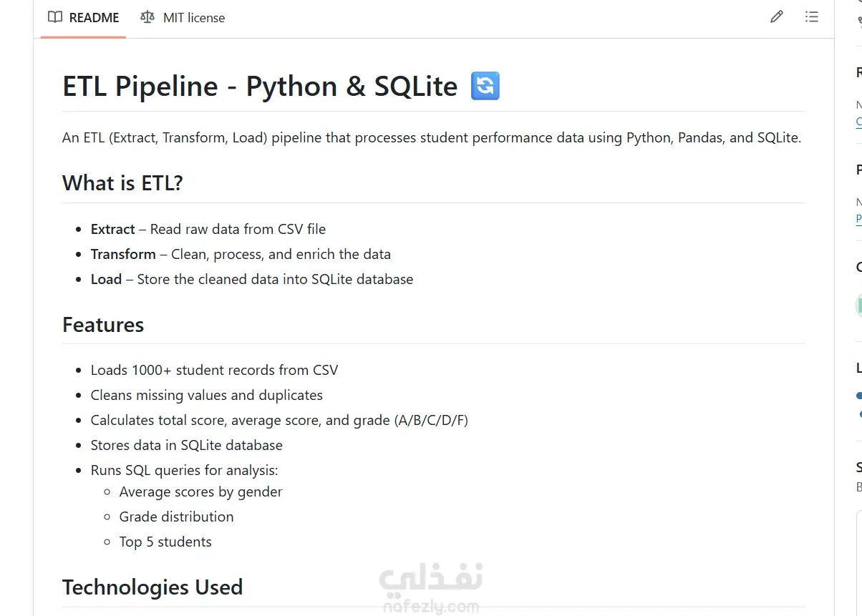Click the 'Grade distribution' sub-bullet

(x=176, y=517)
